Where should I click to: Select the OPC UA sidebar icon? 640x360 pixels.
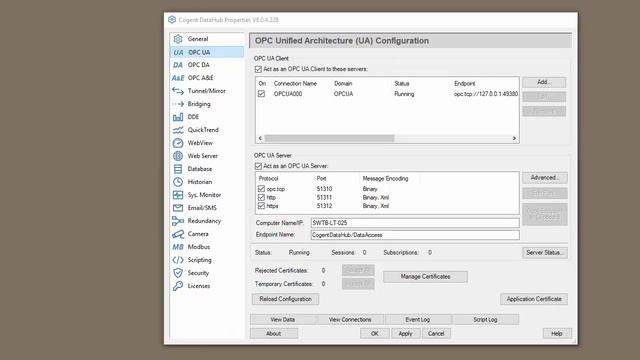pos(178,52)
